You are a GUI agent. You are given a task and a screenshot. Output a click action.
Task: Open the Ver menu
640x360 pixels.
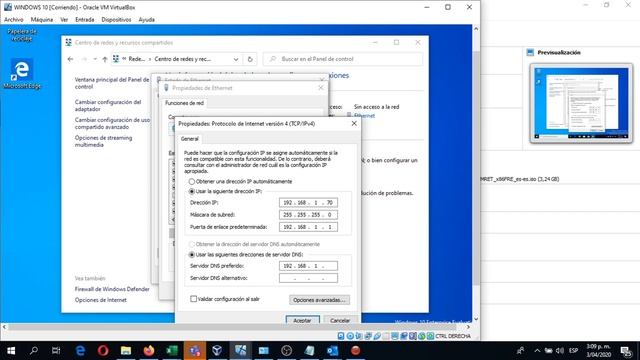pyautogui.click(x=64, y=20)
